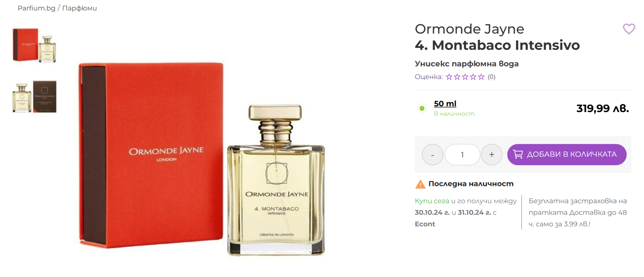644x277 pixels.
Task: Add to cart with ДОБАВИ В КОЛИЧКАТА
Action: pyautogui.click(x=567, y=155)
